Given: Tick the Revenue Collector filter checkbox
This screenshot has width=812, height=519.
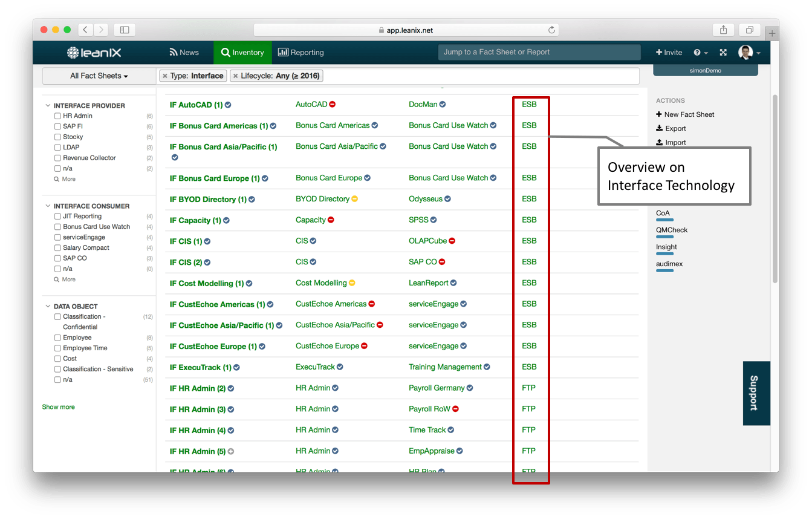Looking at the screenshot, I should click(57, 158).
